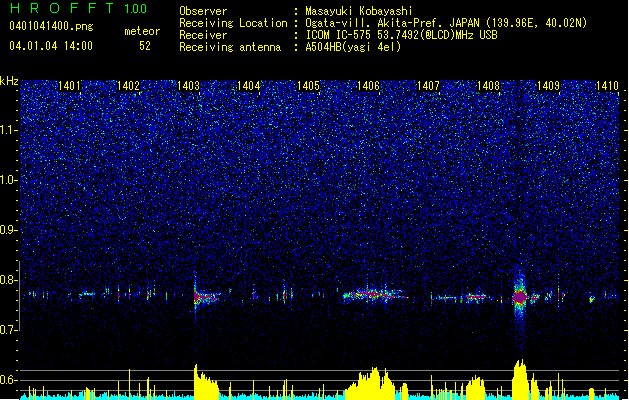Click the 1407 time axis marker
Viewport: 629px width, 400px height.
428,86
